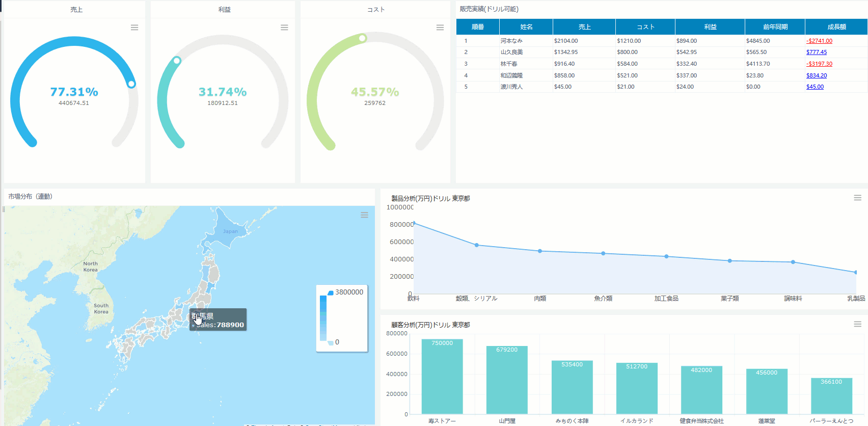This screenshot has width=868, height=426.
Task: Click the 売上 gauge end knob
Action: 131,84
